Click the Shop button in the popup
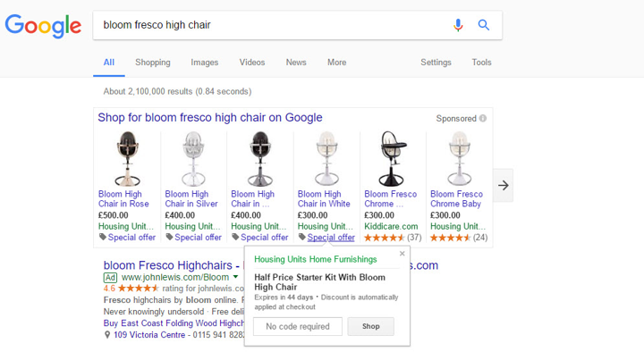Image resolution: width=644 pixels, height=352 pixels. [371, 326]
